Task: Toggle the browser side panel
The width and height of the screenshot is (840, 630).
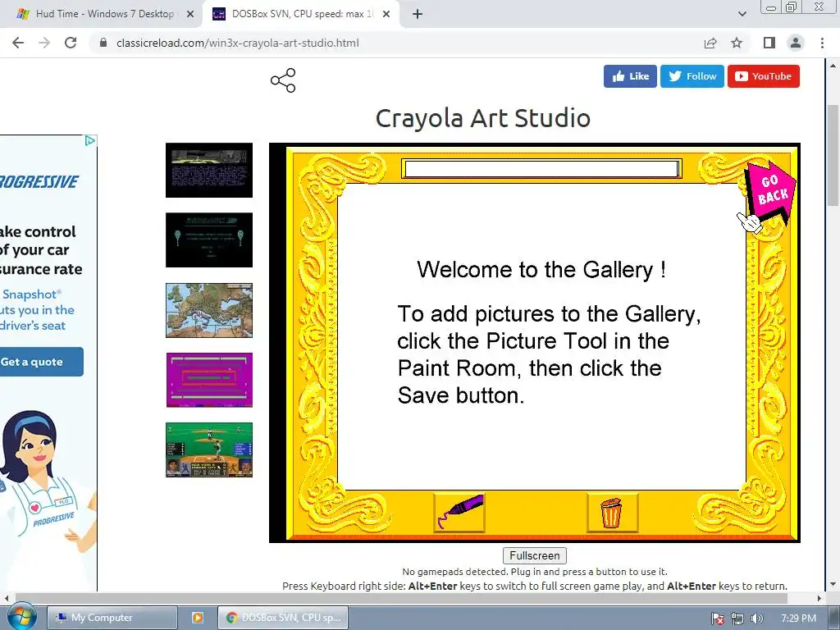Action: 769,43
